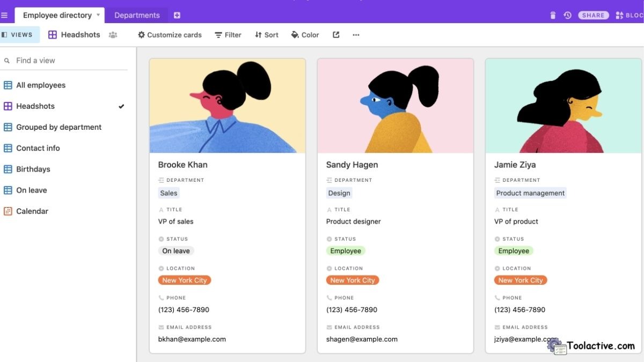The height and width of the screenshot is (362, 644).
Task: Open the Filter funnel tool
Action: [x=228, y=34]
